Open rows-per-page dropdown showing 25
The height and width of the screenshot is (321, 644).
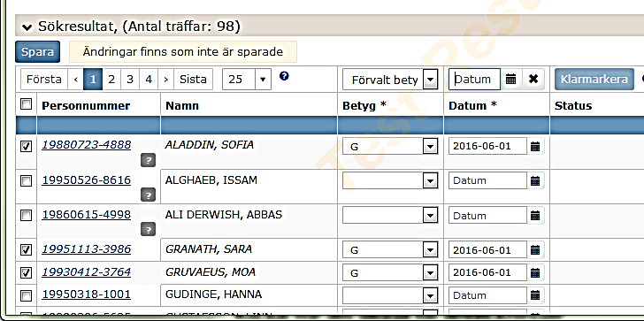coord(247,79)
